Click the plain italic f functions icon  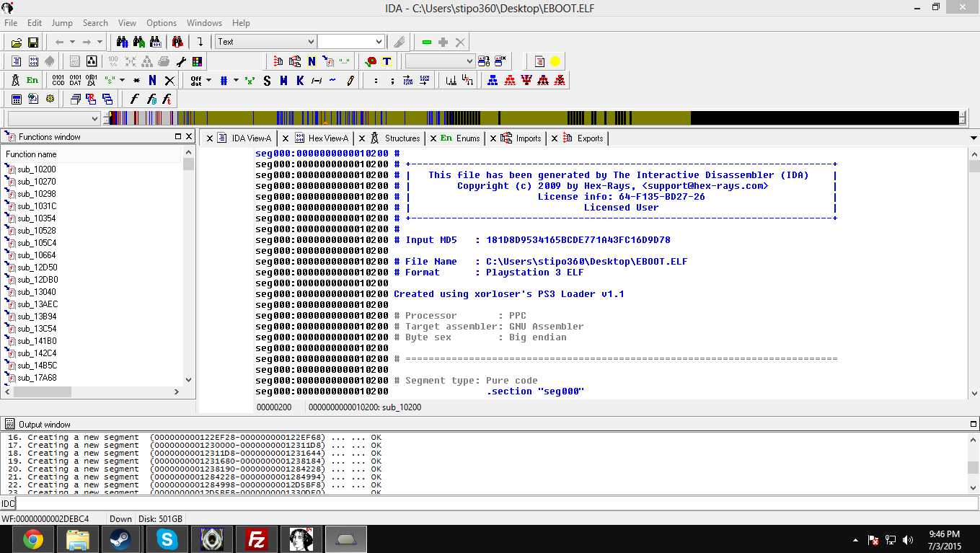click(x=134, y=99)
